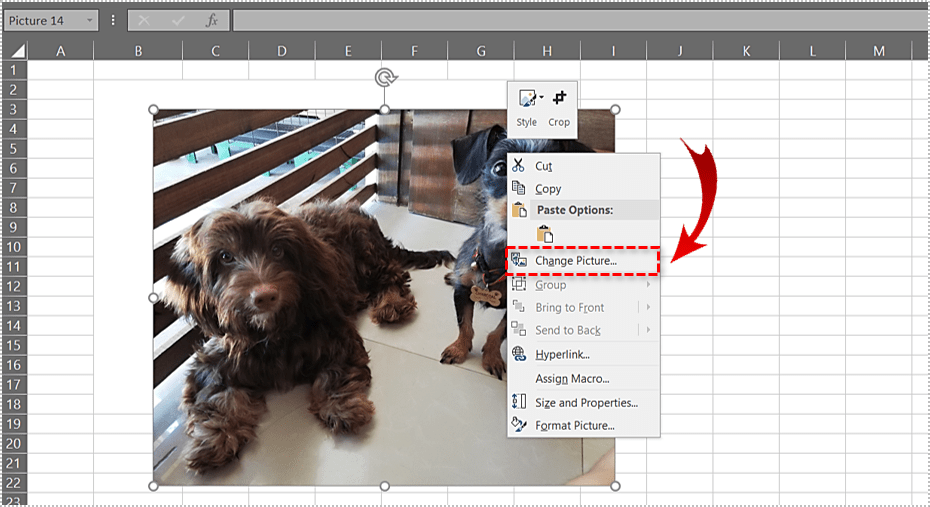The width and height of the screenshot is (930, 507).
Task: Expand the Style dropdown arrow
Action: (541, 98)
